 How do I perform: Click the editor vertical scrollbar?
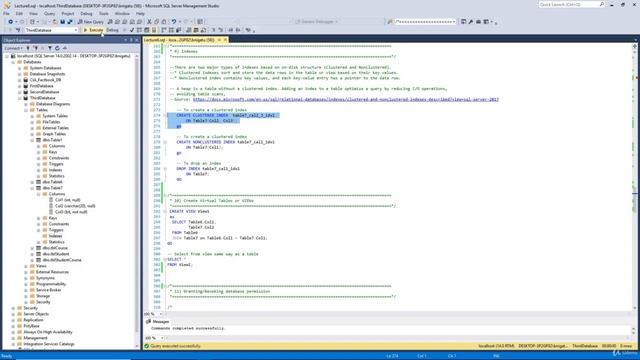635,177
